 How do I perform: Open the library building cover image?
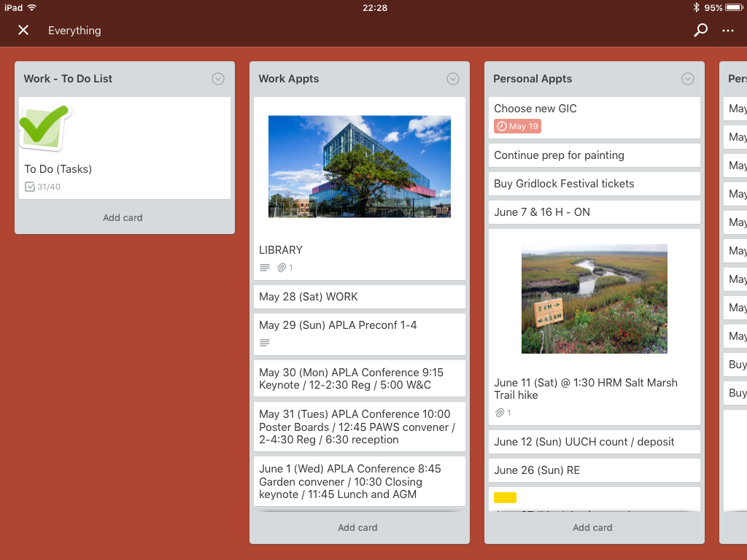360,166
